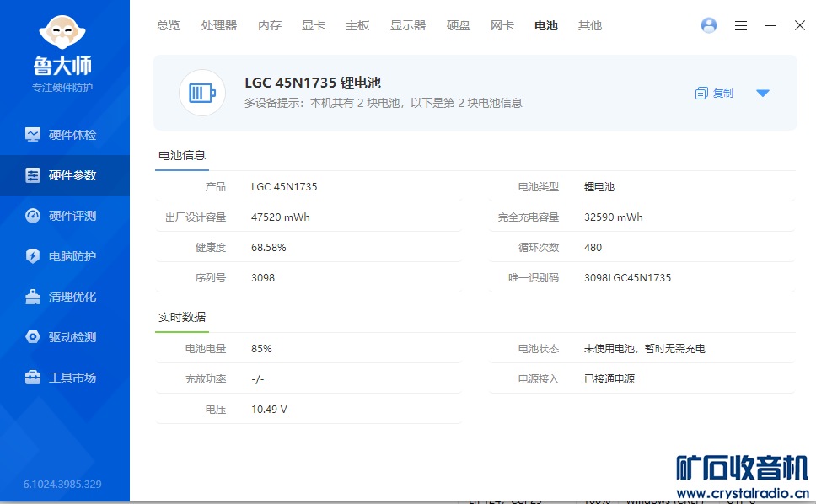
Task: Click cycle count value 480
Action: pyautogui.click(x=593, y=248)
